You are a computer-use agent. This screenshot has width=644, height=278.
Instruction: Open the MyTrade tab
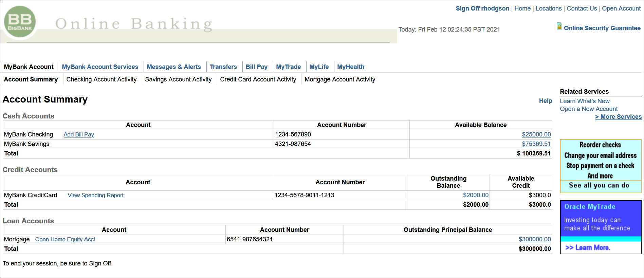288,67
